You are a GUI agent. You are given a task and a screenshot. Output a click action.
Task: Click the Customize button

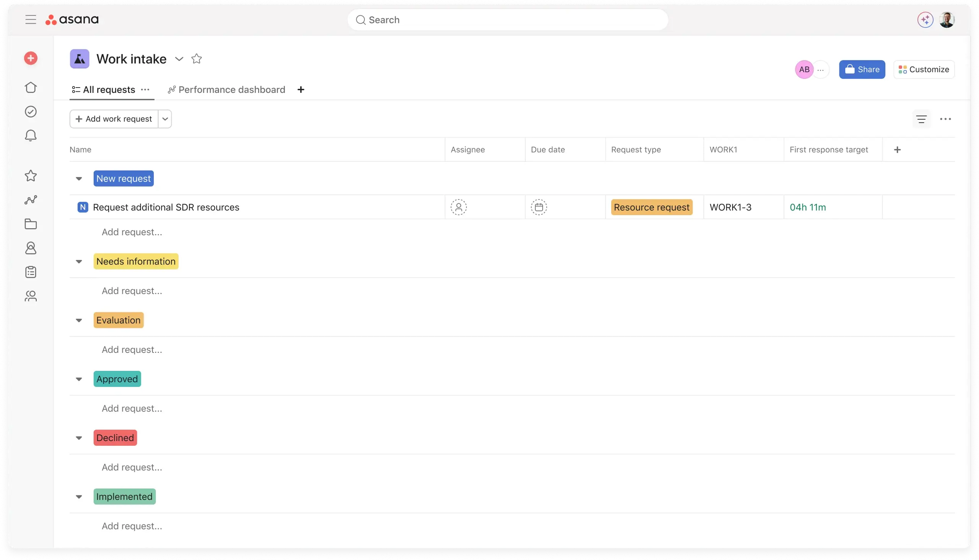point(924,70)
